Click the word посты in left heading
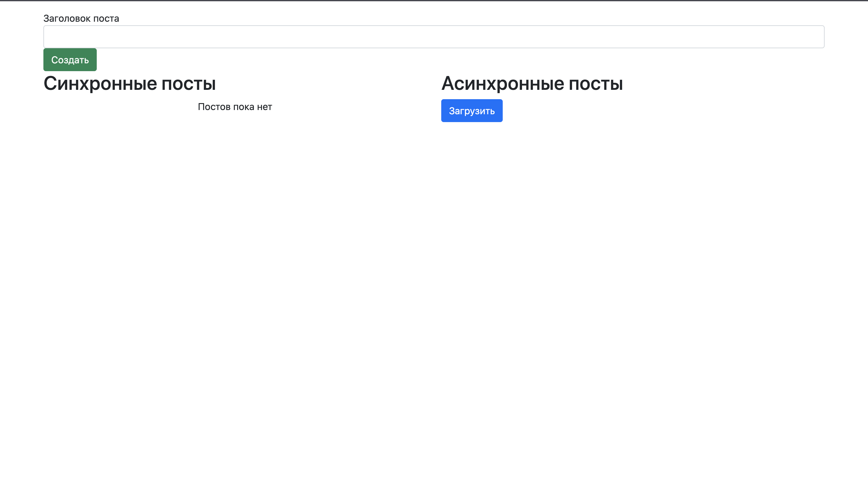868x498 pixels. point(188,84)
